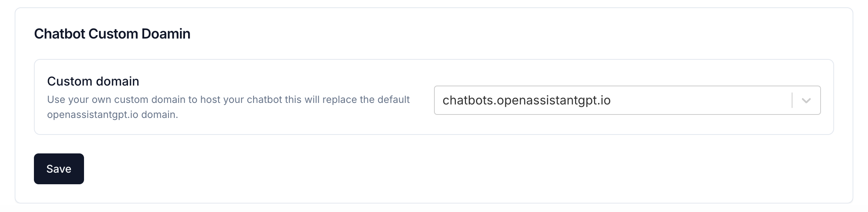This screenshot has height=212, width=868.
Task: Click "Custom" in the Custom domain label
Action: click(x=69, y=81)
